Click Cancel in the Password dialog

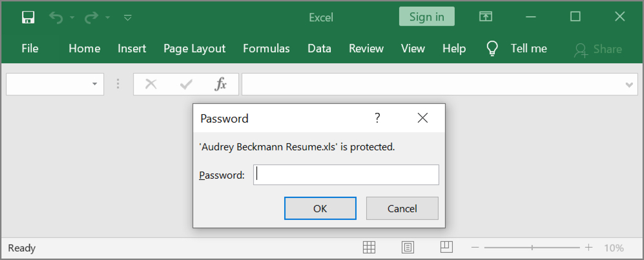click(402, 208)
